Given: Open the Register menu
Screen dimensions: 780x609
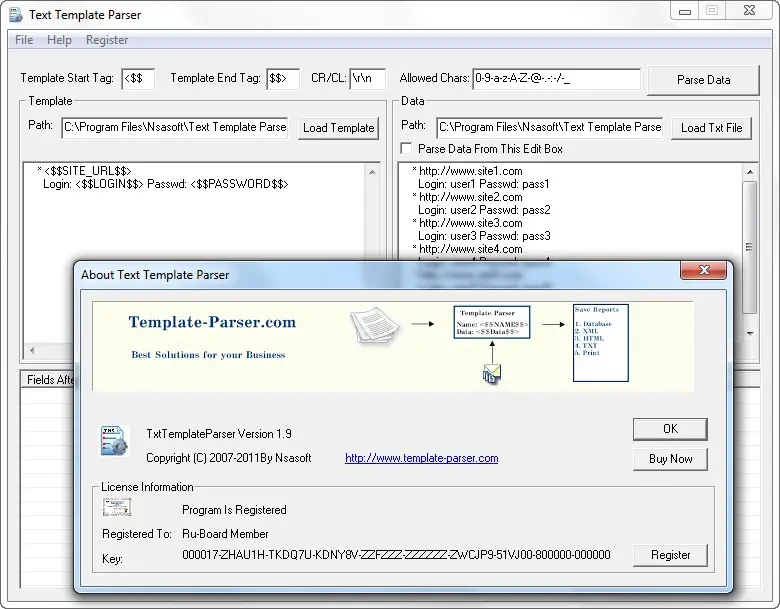Looking at the screenshot, I should 107,40.
